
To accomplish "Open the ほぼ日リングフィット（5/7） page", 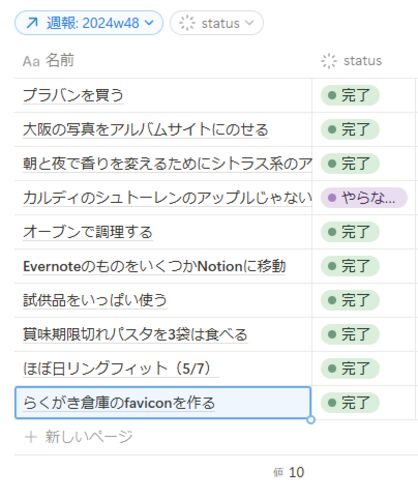I will click(x=117, y=369).
